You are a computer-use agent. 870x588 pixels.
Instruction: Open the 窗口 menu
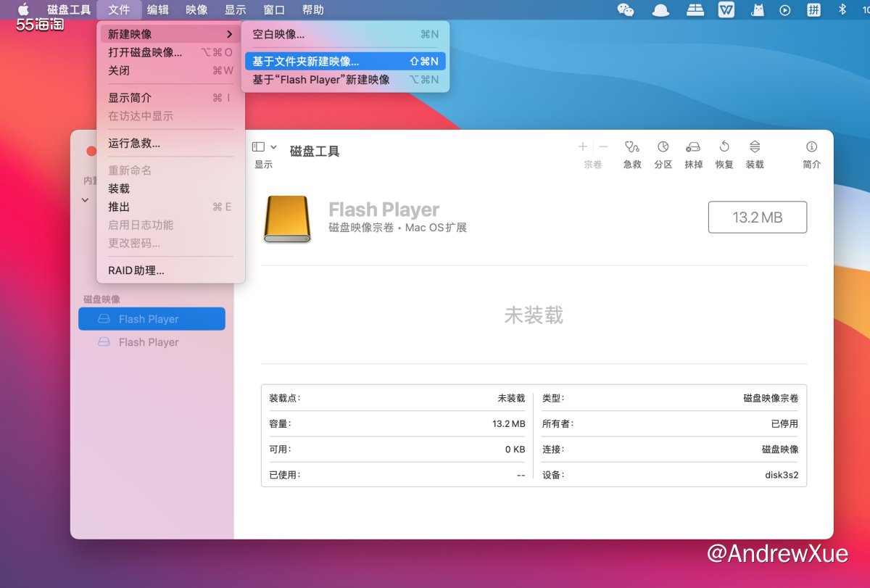click(273, 9)
